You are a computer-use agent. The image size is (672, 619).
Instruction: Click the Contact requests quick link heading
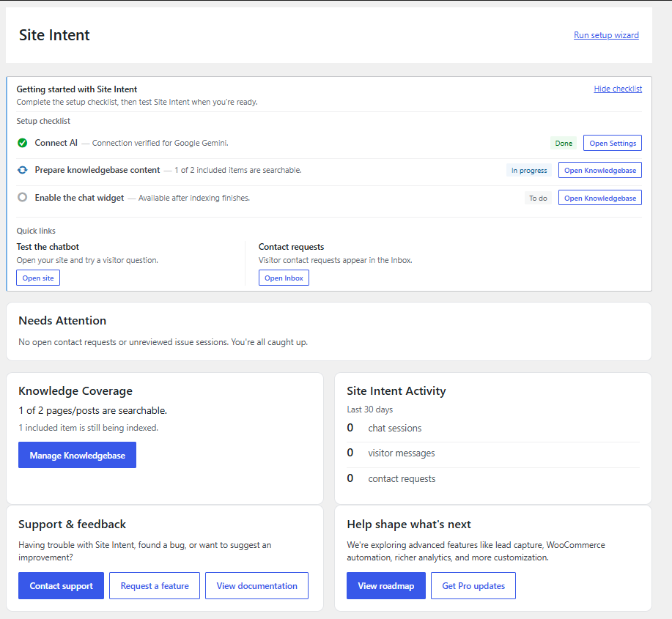[291, 247]
